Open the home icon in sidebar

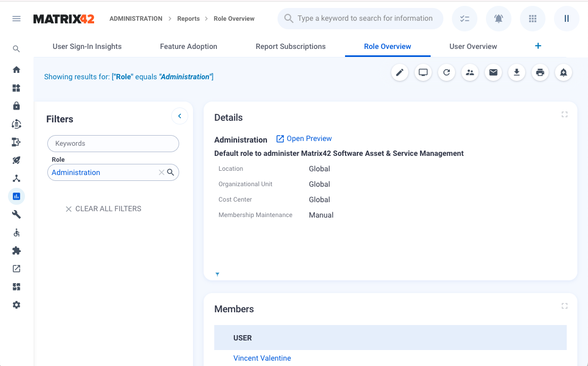click(16, 70)
